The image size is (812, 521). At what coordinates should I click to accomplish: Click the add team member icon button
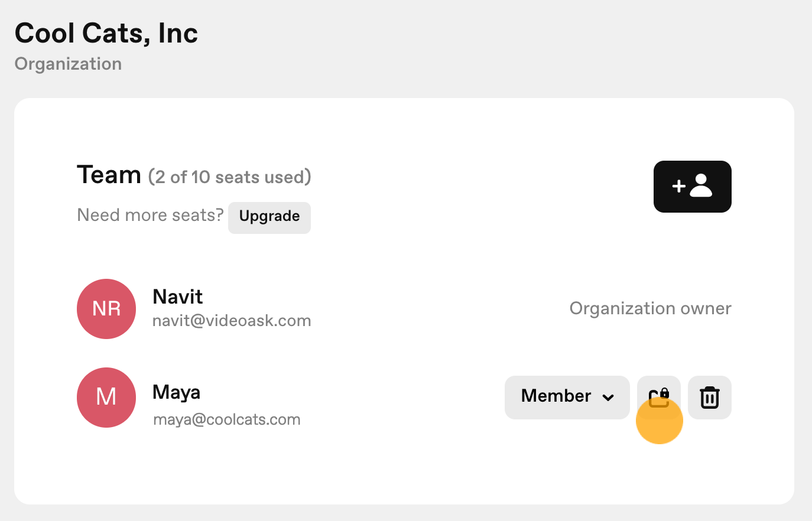point(692,187)
